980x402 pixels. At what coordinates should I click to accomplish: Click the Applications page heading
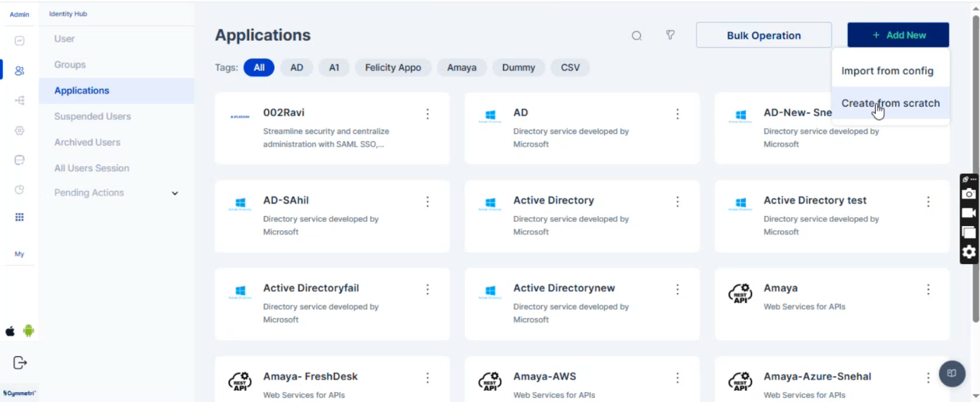click(x=262, y=35)
